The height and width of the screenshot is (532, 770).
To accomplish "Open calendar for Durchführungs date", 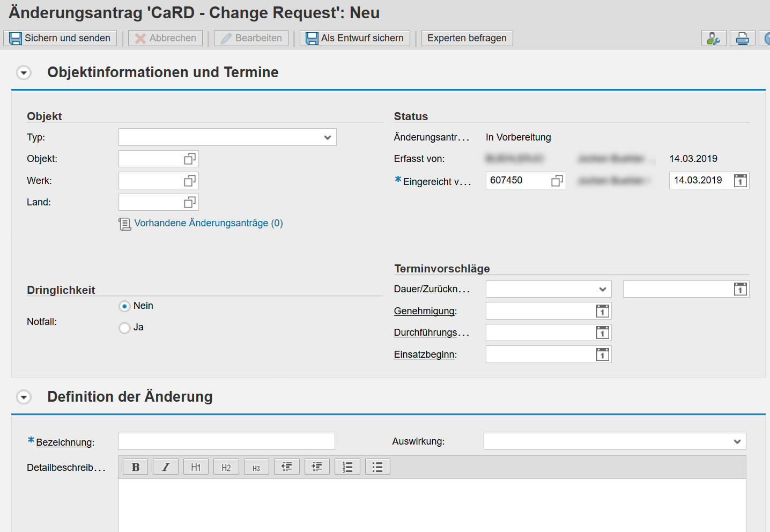I will coord(603,332).
